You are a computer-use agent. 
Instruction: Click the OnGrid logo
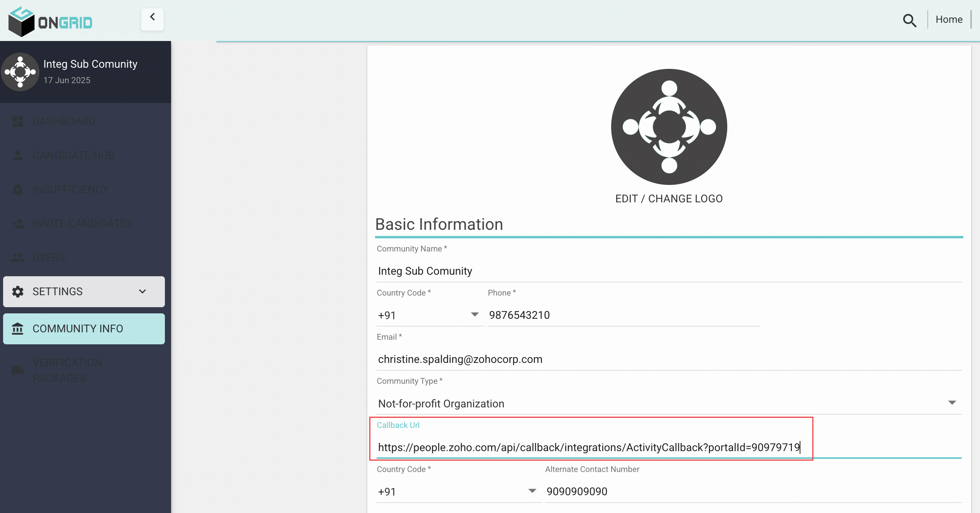pyautogui.click(x=50, y=22)
